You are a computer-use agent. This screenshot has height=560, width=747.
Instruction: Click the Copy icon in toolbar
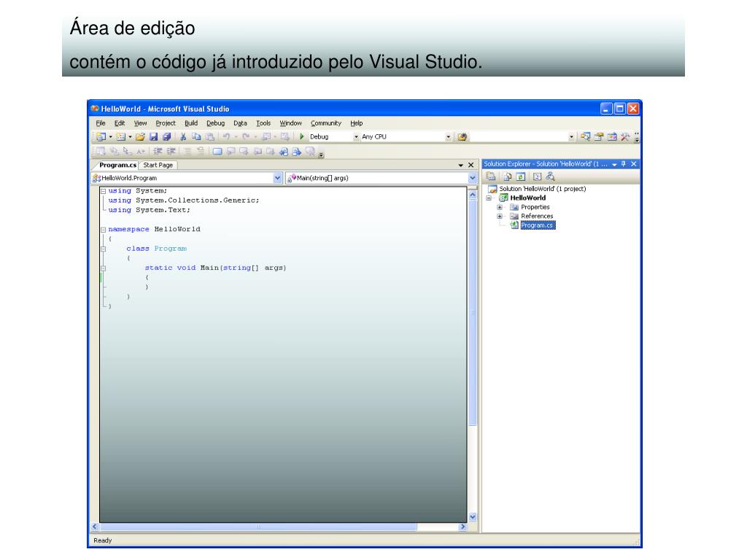click(x=196, y=137)
